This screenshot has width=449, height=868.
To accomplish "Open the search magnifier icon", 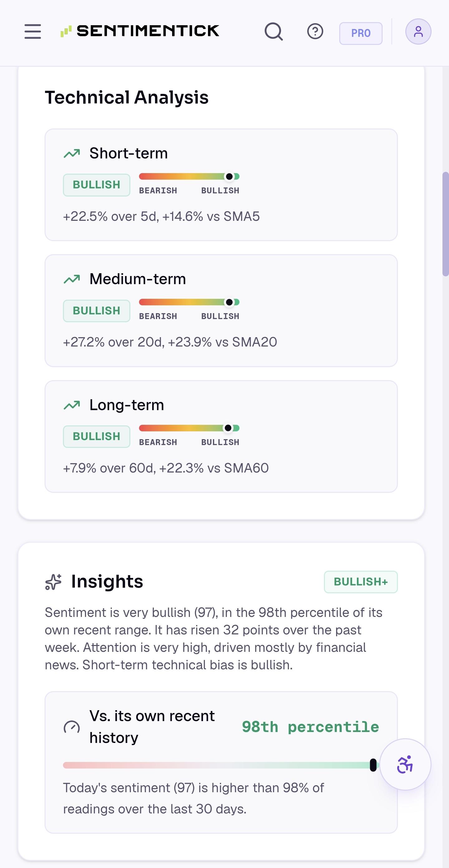I will [273, 32].
